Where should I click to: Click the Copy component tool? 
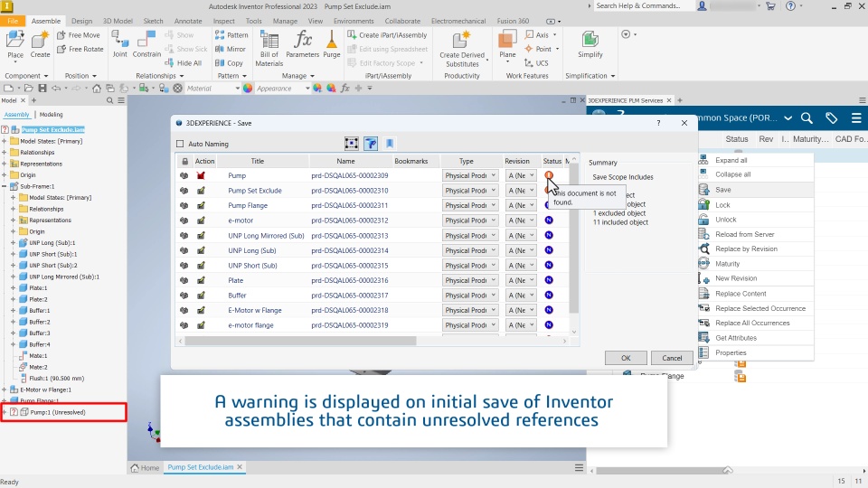tap(229, 63)
